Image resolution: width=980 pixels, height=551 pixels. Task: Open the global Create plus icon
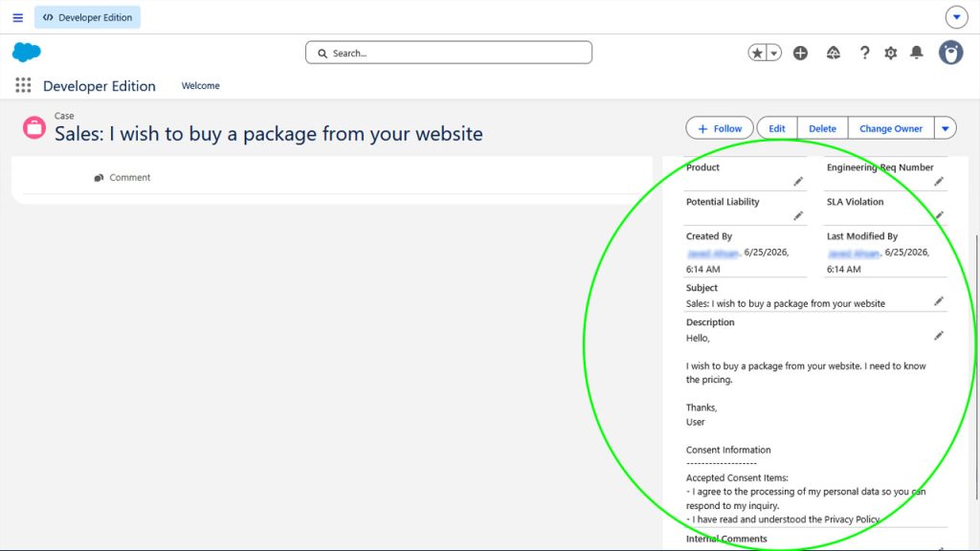[x=800, y=54]
